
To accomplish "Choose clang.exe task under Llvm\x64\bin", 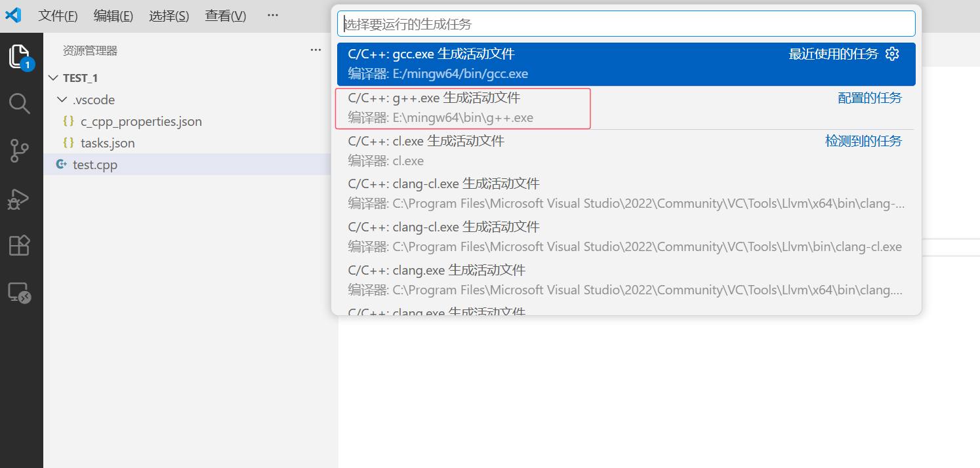I will pos(626,280).
